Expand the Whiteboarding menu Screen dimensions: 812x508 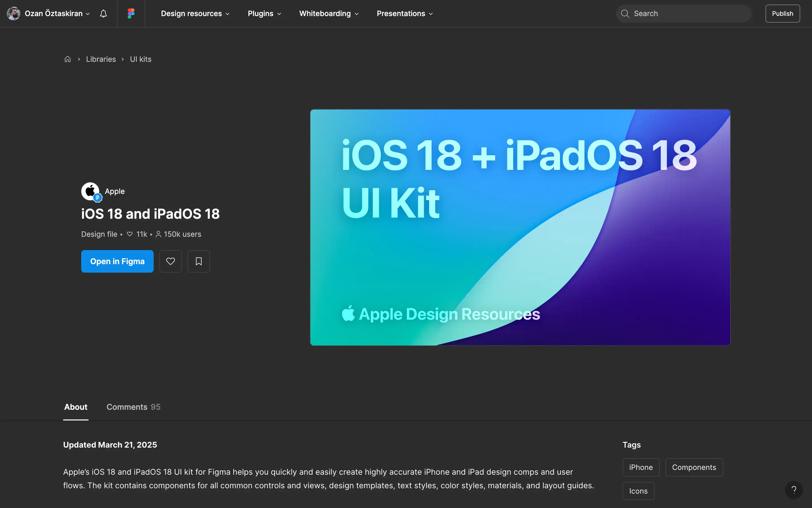pyautogui.click(x=329, y=14)
